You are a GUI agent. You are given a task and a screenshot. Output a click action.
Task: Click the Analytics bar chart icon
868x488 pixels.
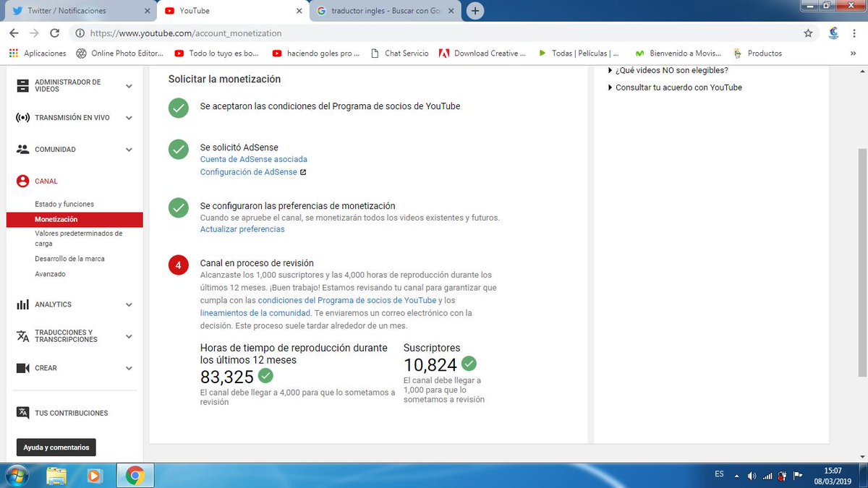pos(22,304)
